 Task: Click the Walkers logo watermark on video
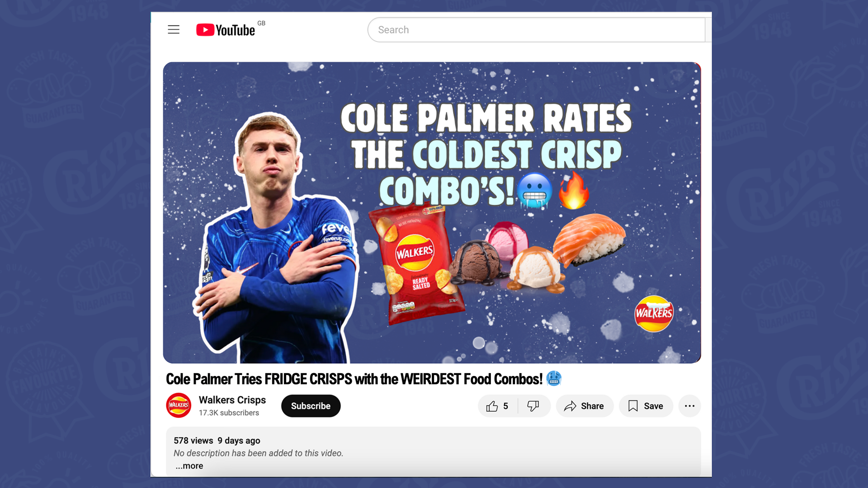click(x=654, y=314)
